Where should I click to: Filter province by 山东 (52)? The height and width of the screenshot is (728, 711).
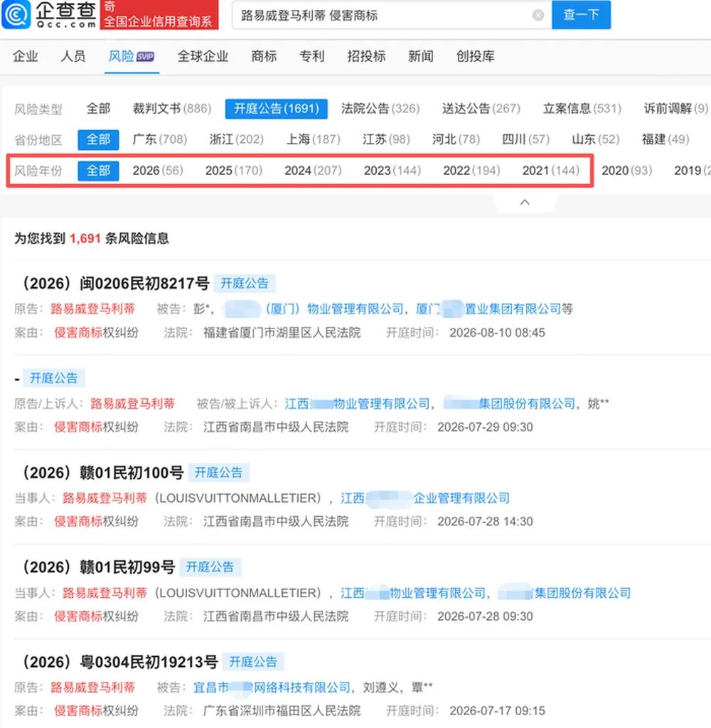click(x=596, y=139)
